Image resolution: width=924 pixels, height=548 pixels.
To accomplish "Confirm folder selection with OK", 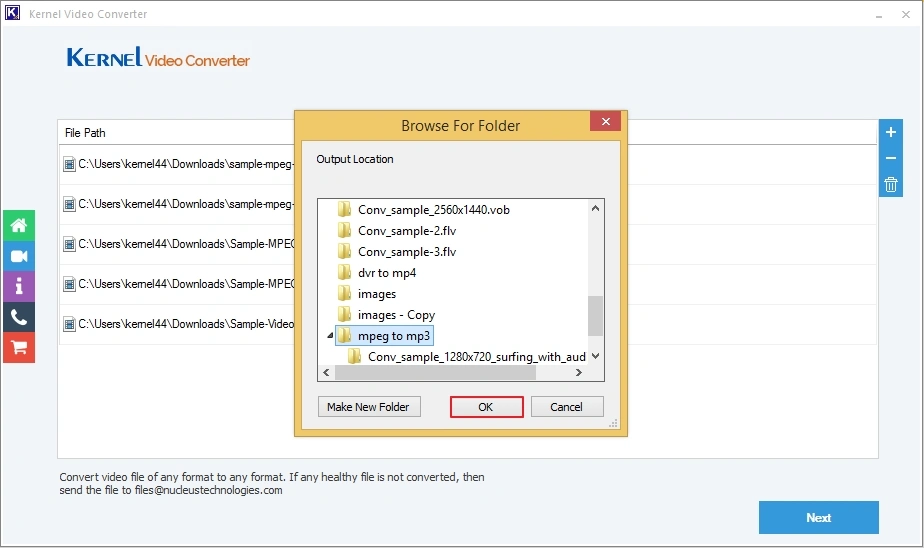I will click(486, 407).
